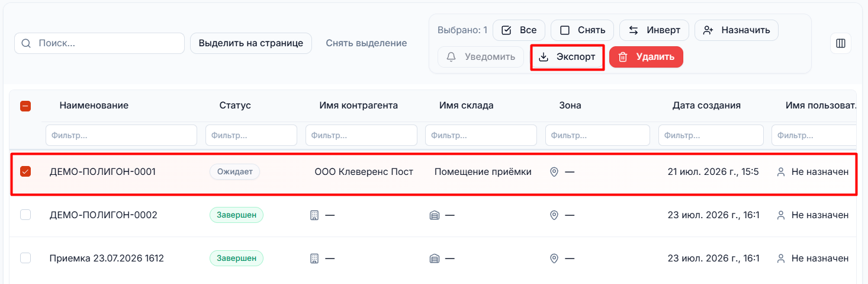Click user icon in ДЕМО-ПОЛИГОН-0001 row
The image size is (868, 284).
(x=781, y=172)
